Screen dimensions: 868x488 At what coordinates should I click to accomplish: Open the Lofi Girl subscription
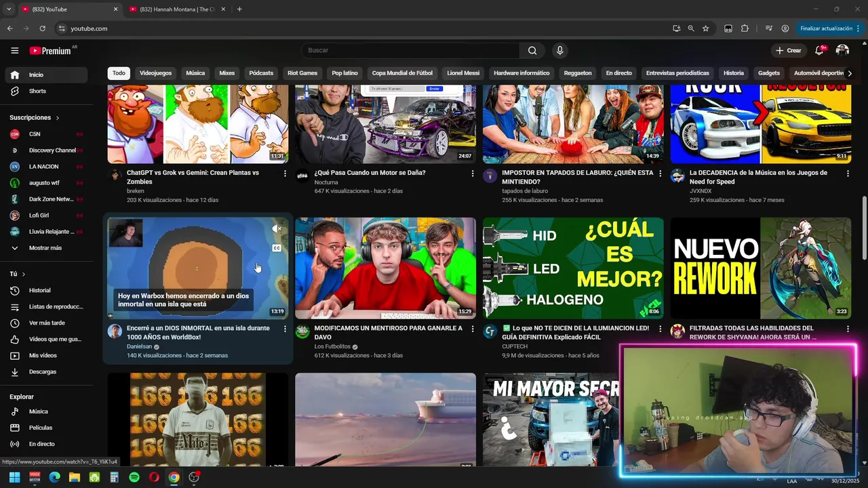pyautogui.click(x=46, y=215)
